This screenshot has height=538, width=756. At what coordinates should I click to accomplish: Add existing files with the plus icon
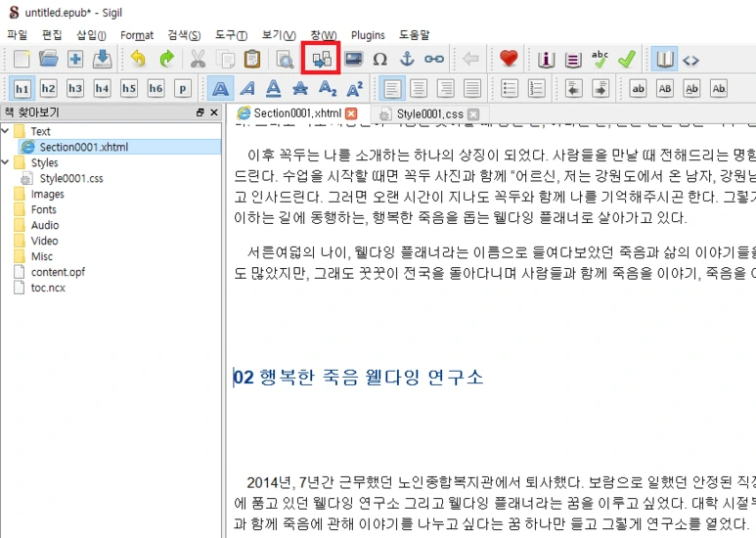[74, 59]
